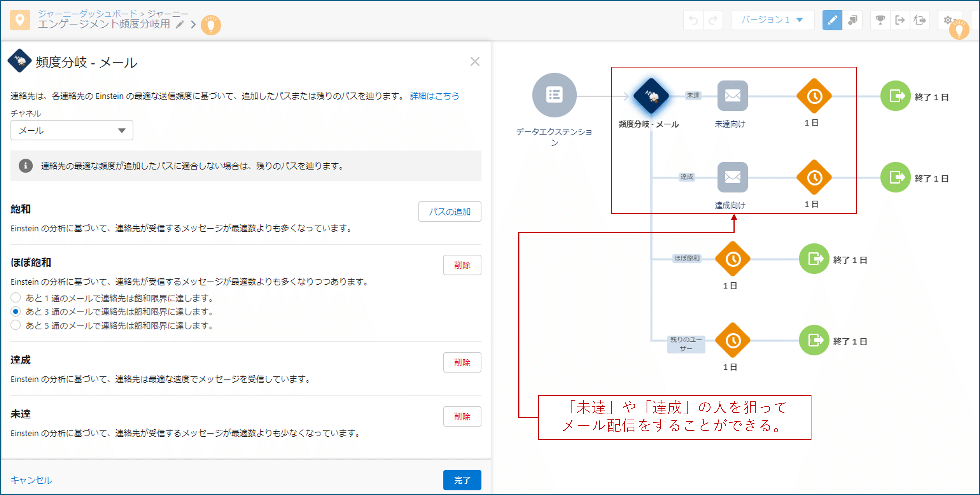Open the チャネル メール dropdown

[72, 131]
